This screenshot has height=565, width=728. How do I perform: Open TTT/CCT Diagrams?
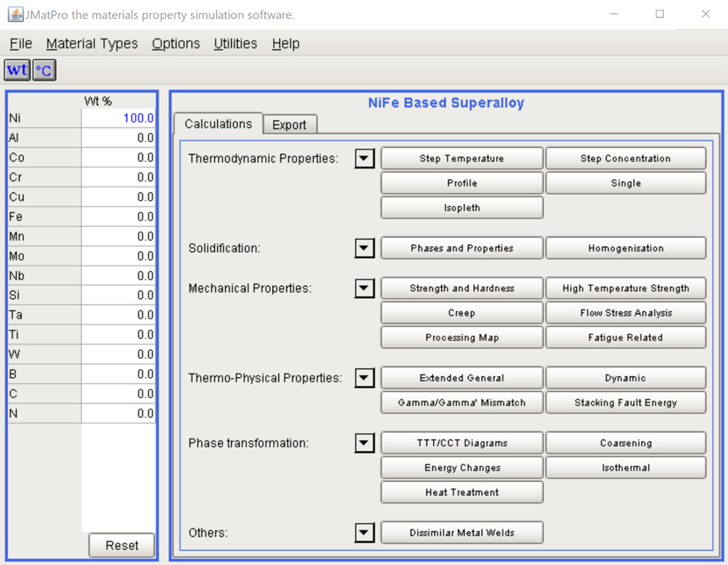462,443
